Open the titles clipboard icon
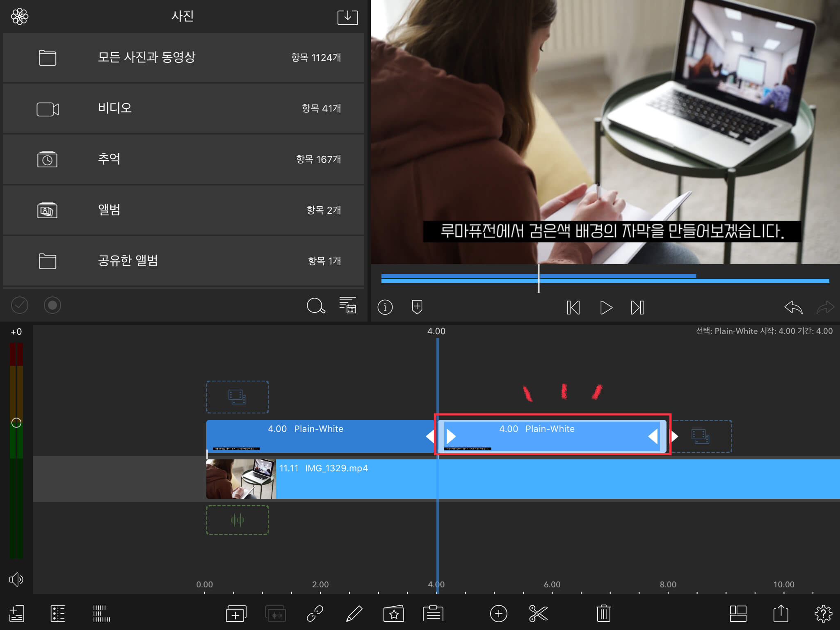This screenshot has width=840, height=630. pyautogui.click(x=433, y=614)
